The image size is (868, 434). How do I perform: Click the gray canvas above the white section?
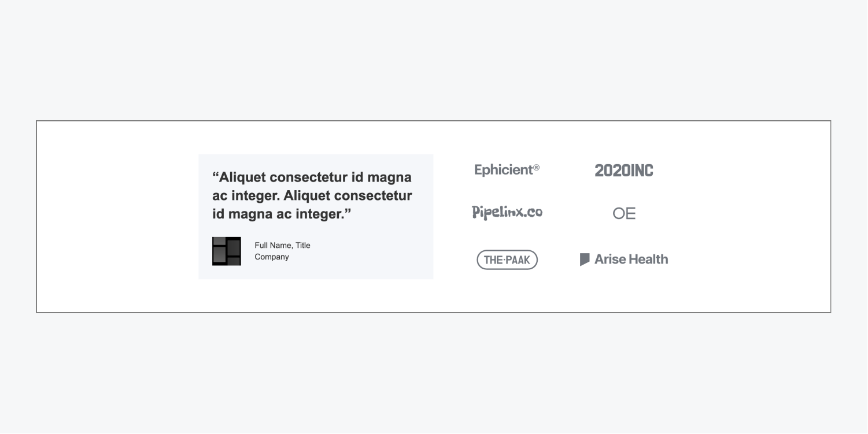click(x=434, y=58)
